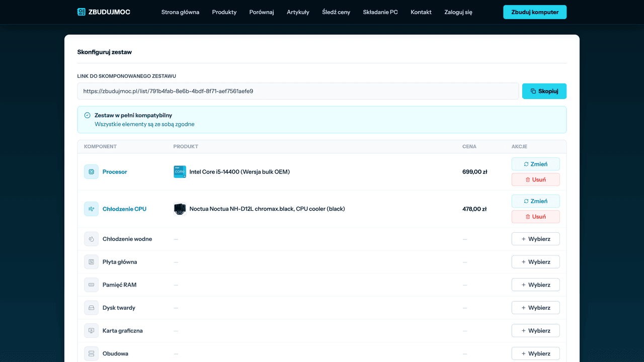The height and width of the screenshot is (362, 644).
Task: Click the Skonfiguruj zestaw heading
Action: (105, 52)
